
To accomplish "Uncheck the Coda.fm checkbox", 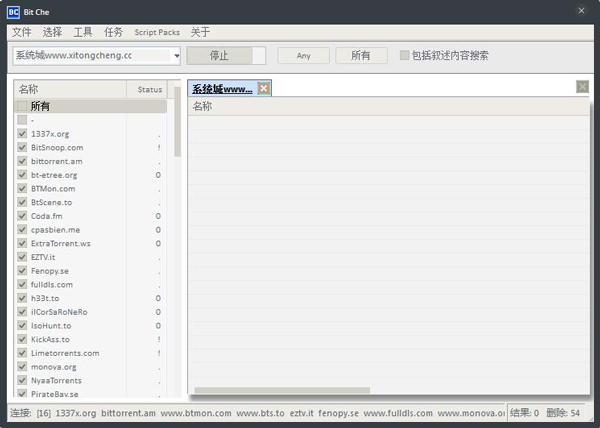I will coord(22,216).
